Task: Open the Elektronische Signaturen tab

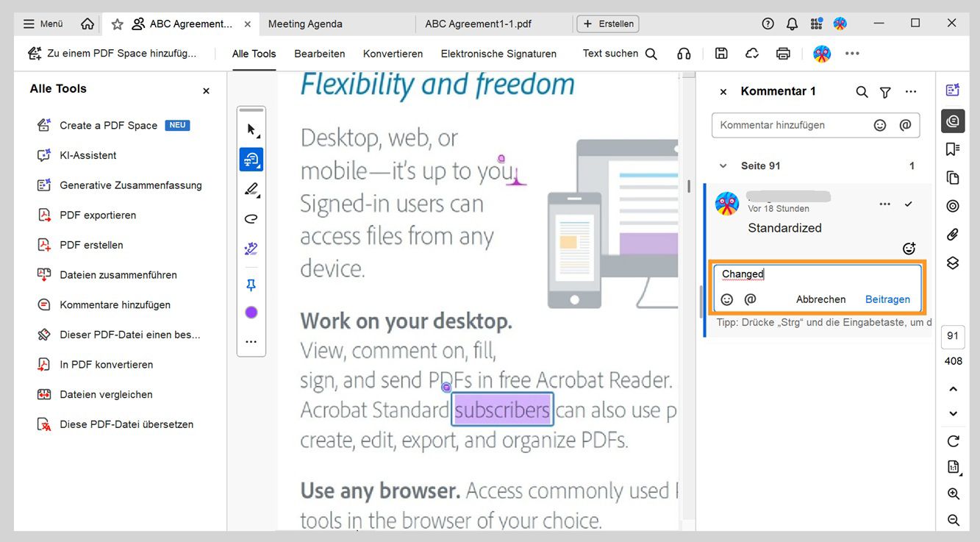Action: [498, 54]
